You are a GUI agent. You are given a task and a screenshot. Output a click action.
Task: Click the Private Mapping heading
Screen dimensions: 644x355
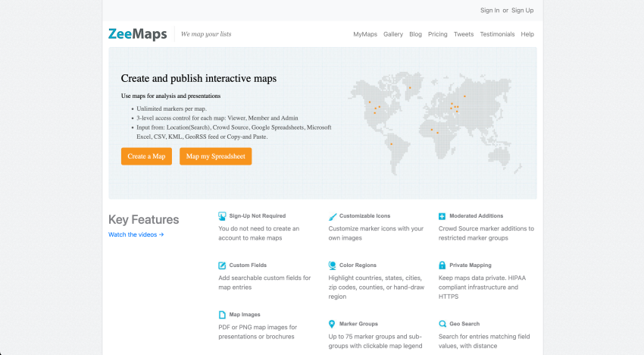point(470,265)
